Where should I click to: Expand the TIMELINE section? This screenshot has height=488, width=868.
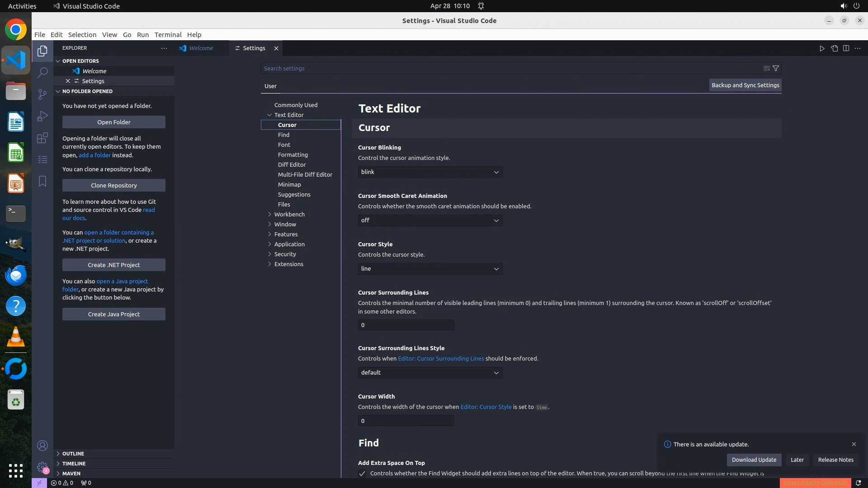pyautogui.click(x=74, y=464)
